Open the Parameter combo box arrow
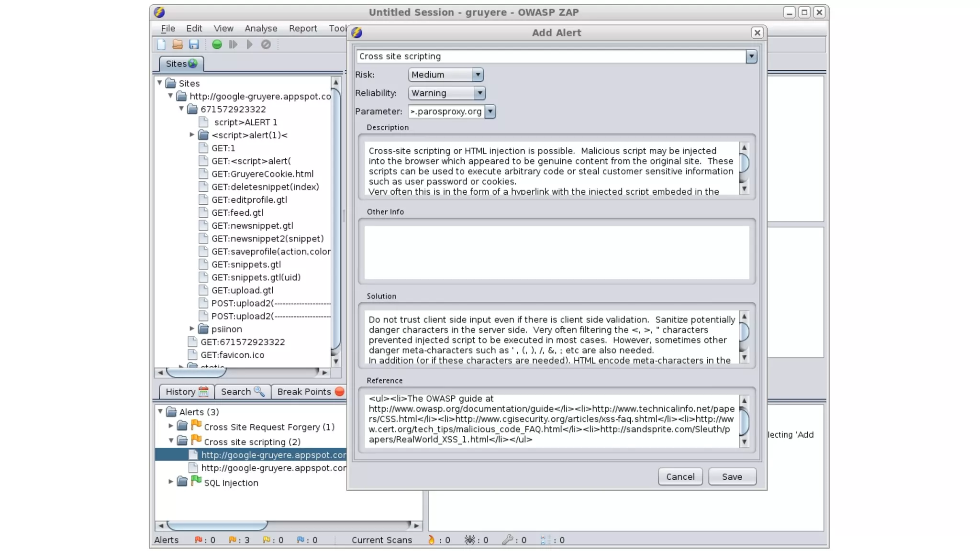This screenshot has height=551, width=980. point(490,111)
